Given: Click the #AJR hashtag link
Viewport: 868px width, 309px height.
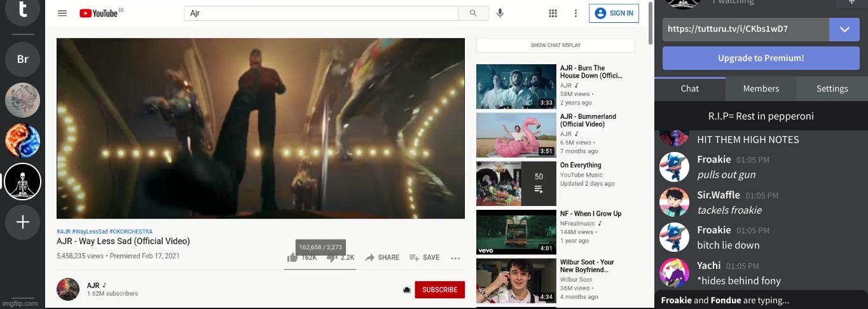Looking at the screenshot, I should [64, 231].
